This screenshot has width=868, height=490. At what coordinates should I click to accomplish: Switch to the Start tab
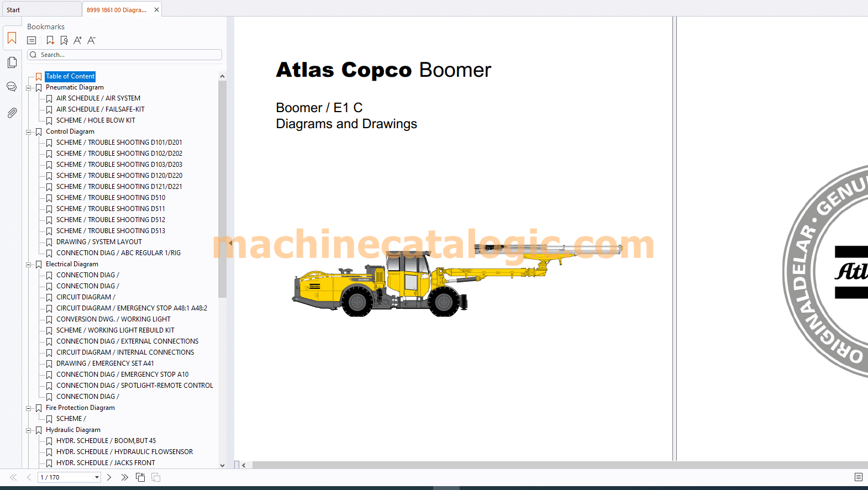(41, 9)
